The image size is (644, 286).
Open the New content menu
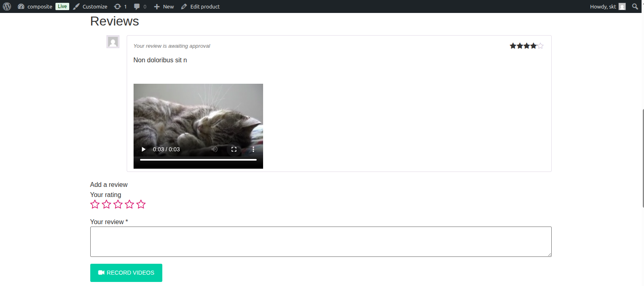(x=164, y=6)
